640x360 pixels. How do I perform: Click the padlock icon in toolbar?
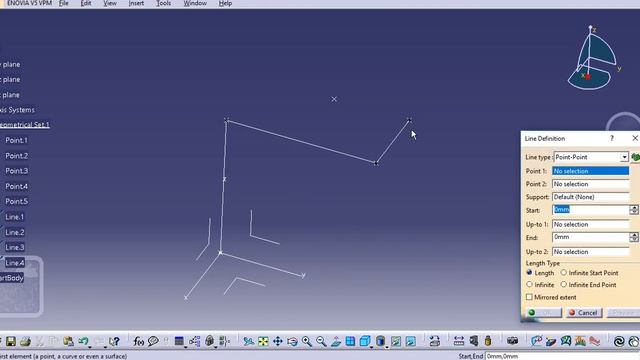click(209, 341)
